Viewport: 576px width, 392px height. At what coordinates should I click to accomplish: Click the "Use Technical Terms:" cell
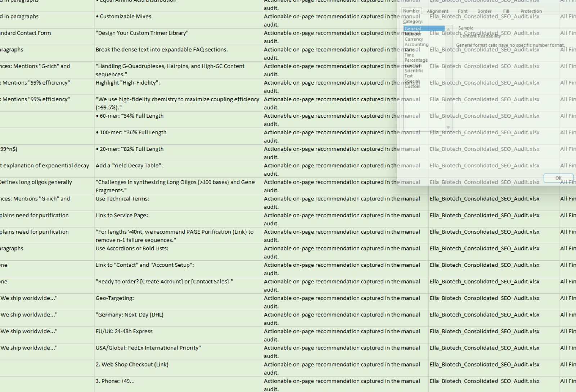[179, 203]
